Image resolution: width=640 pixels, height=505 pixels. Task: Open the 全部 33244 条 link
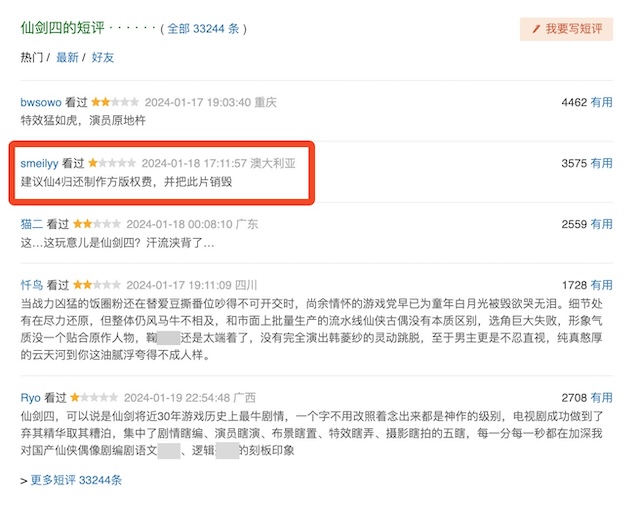click(203, 29)
